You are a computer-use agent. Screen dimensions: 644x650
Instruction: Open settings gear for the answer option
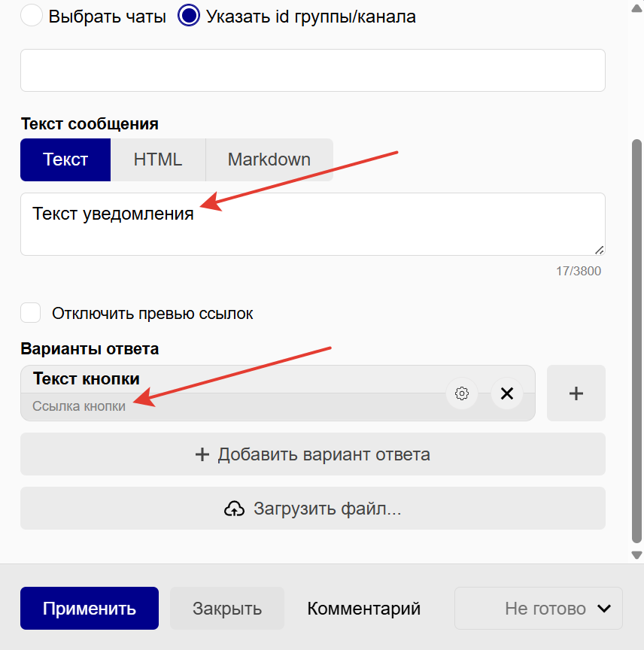click(x=462, y=393)
